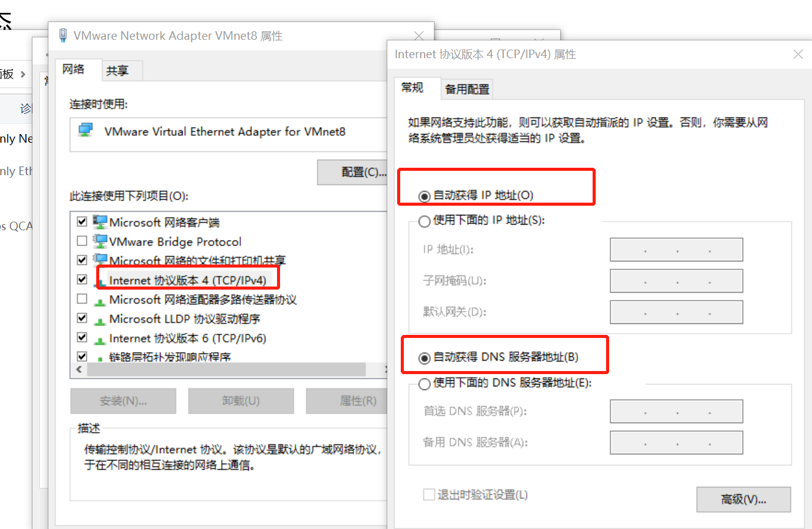This screenshot has width=812, height=529.
Task: Select Microsoft LLDP 协议驱动程序 entry icon
Action: pos(99,320)
